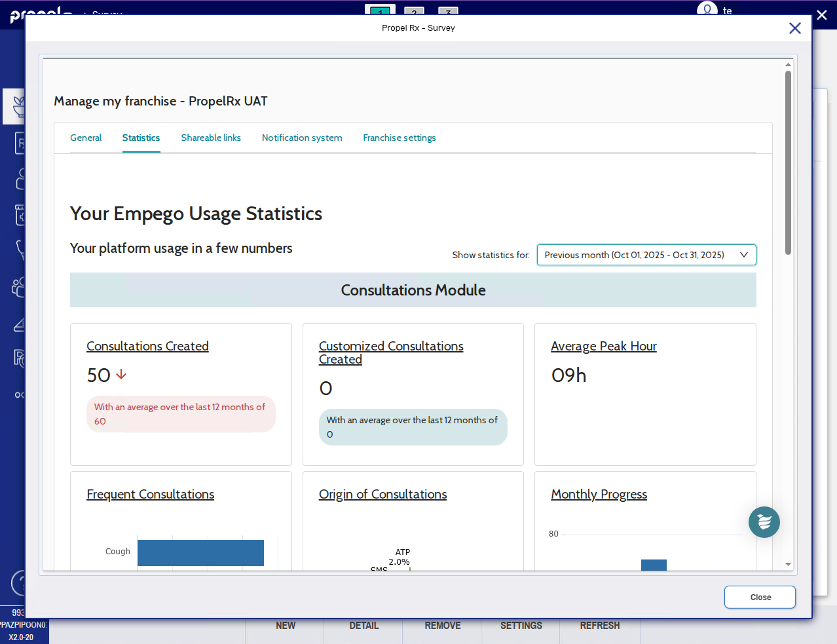837x644 pixels.
Task: Go to the Notification system tab
Action: tap(302, 138)
